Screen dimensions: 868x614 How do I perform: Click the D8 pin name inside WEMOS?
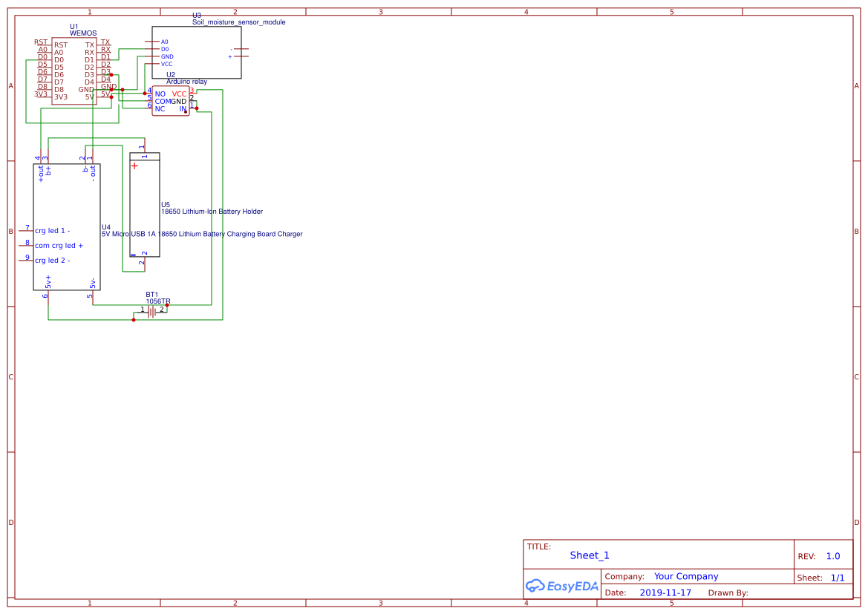(x=59, y=90)
